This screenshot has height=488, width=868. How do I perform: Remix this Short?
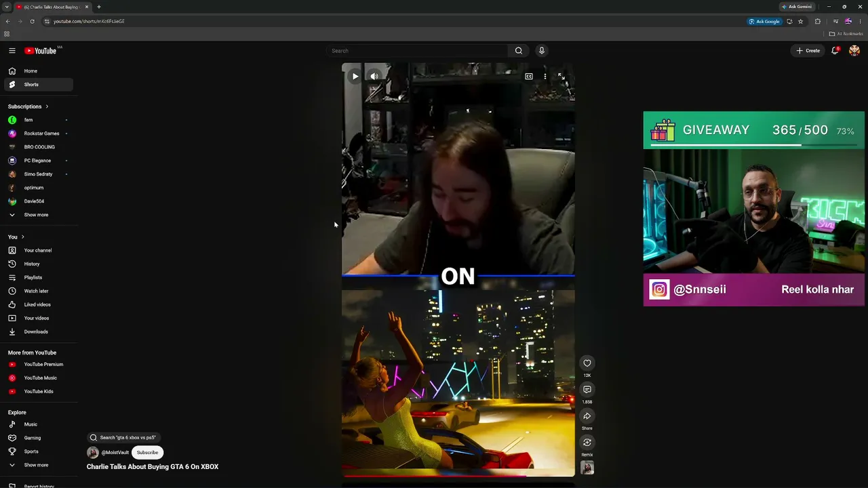pos(587,443)
